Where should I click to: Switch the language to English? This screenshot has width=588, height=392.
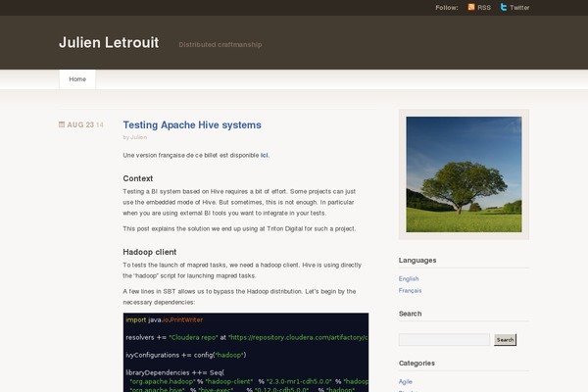pos(409,278)
